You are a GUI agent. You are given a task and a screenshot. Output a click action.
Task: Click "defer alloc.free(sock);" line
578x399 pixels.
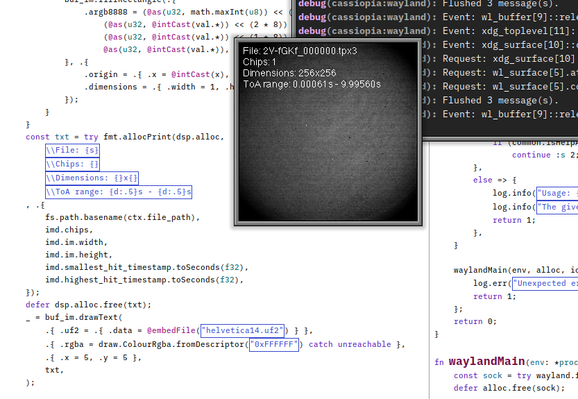coord(509,388)
